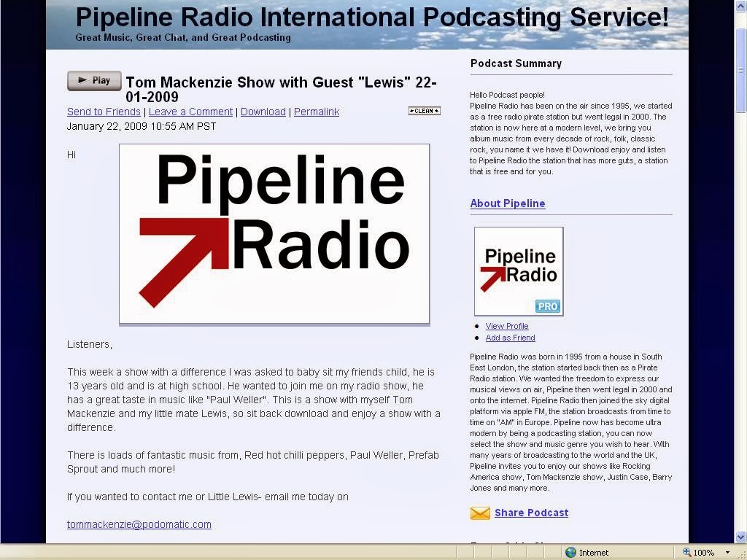Click the vertical scrollbar thumb

(741, 70)
